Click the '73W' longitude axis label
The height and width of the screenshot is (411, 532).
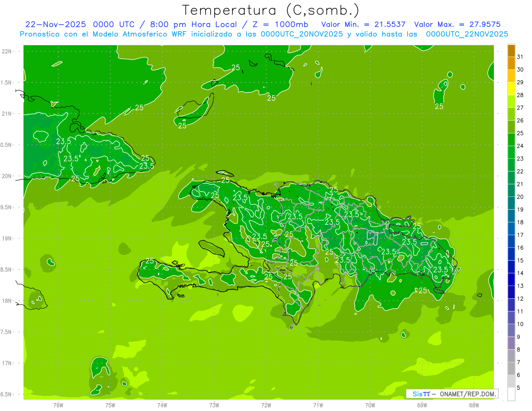tap(214, 405)
